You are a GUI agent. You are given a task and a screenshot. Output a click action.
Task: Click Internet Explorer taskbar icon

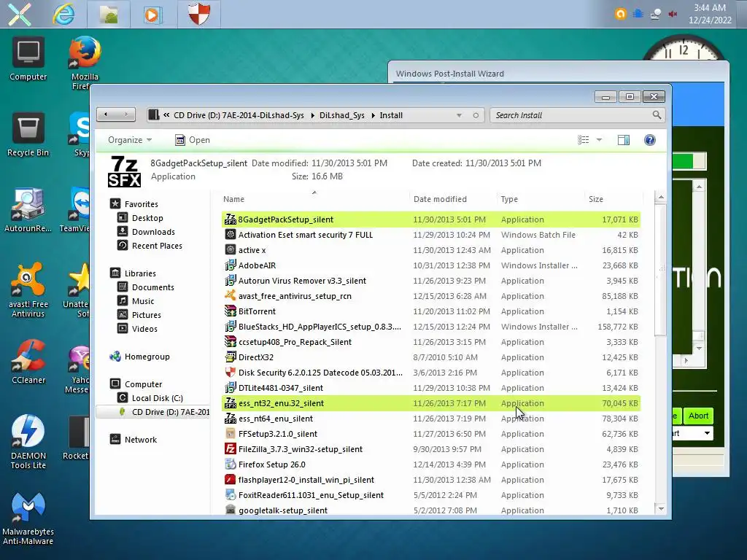(64, 14)
